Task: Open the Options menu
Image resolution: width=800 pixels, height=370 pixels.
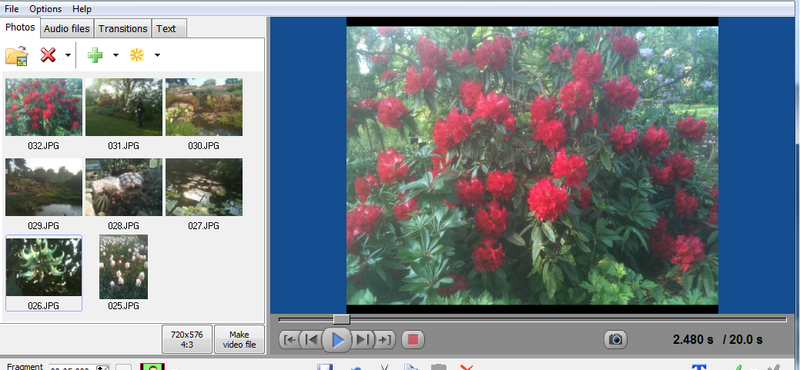Action: tap(45, 9)
